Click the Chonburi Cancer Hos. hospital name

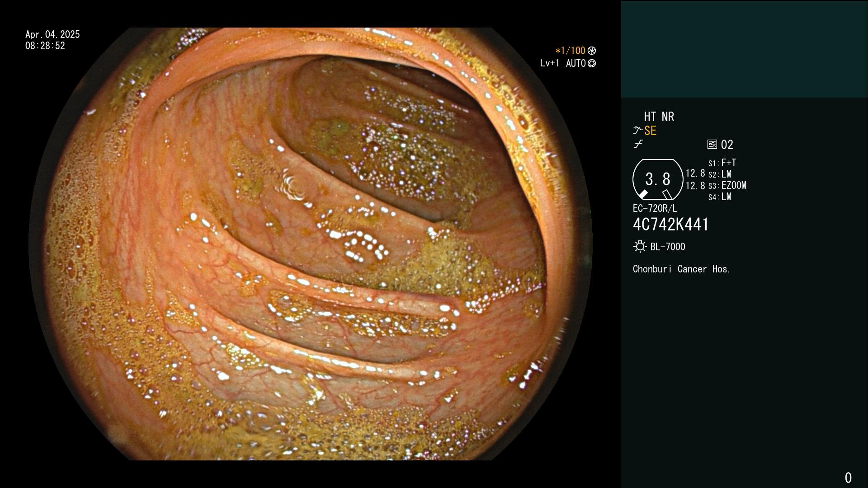click(682, 269)
